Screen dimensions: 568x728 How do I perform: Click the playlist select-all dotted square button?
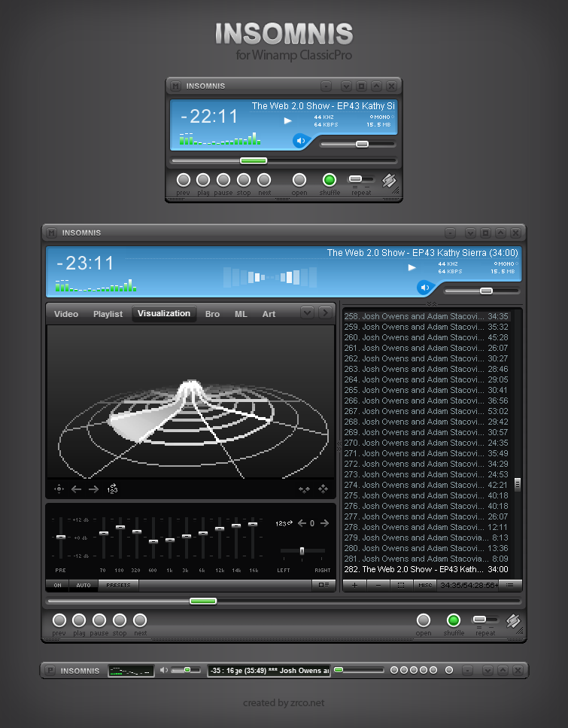(402, 585)
